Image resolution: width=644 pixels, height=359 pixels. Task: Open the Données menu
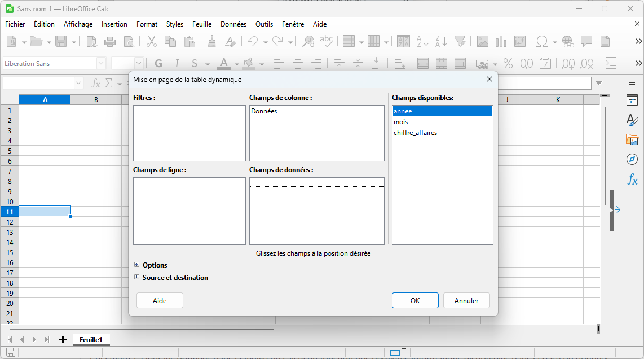[233, 24]
